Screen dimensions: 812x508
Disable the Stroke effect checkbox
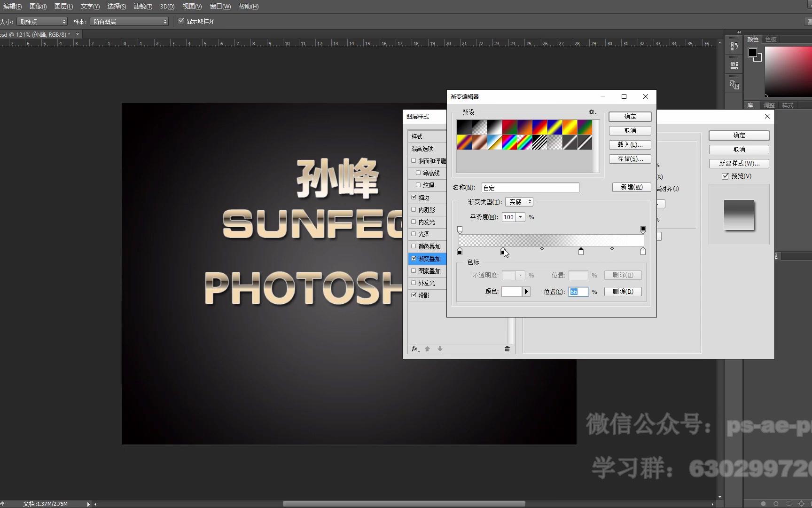click(x=414, y=197)
